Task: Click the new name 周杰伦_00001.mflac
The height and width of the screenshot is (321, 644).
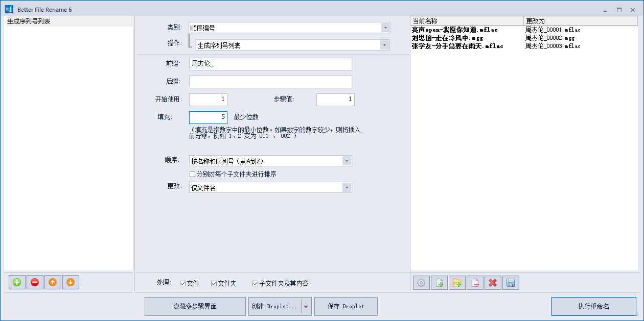Action: point(553,30)
